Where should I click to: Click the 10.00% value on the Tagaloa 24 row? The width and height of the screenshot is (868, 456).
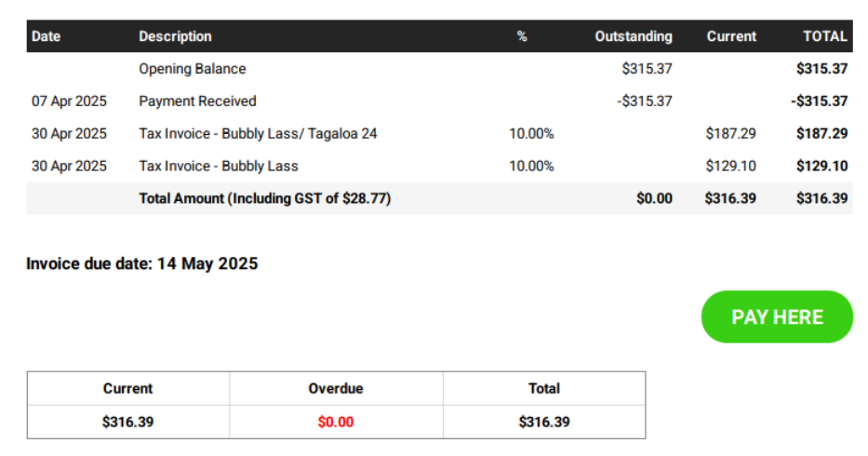click(531, 134)
